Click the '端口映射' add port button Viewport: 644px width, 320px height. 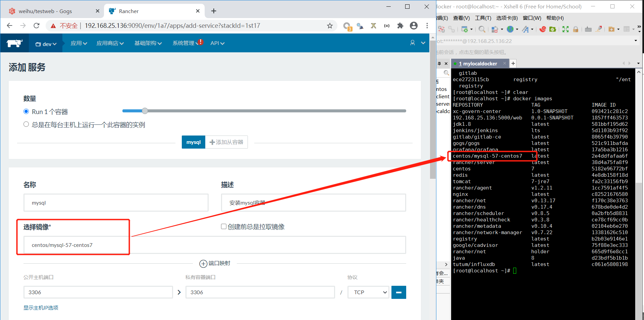click(215, 263)
